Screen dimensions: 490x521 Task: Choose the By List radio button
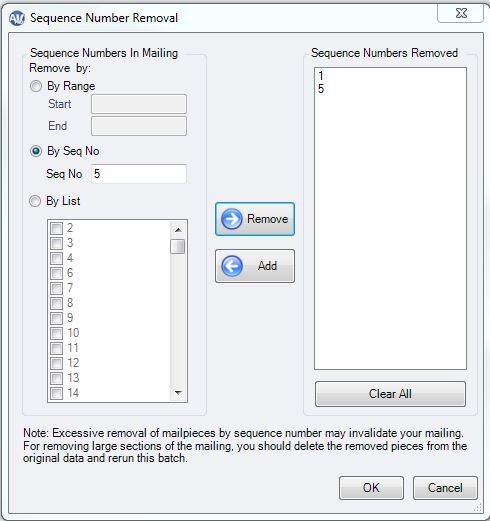tap(35, 201)
